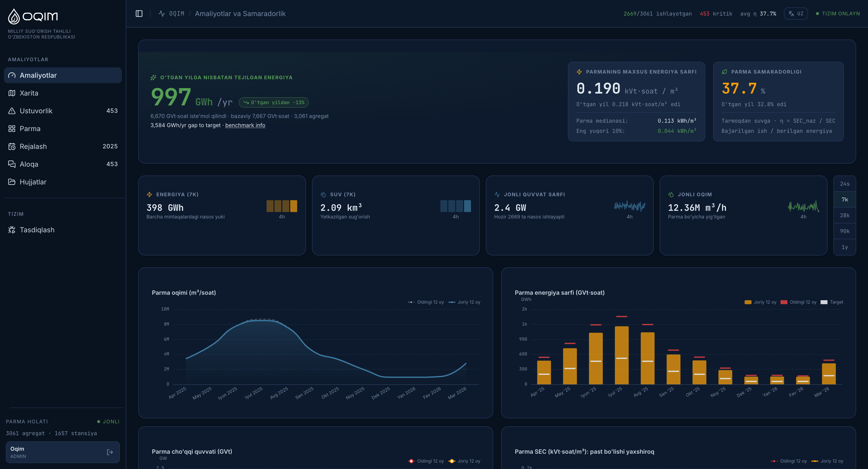Toggle Joriy 12 oy in energiya sarfi legend

point(760,302)
